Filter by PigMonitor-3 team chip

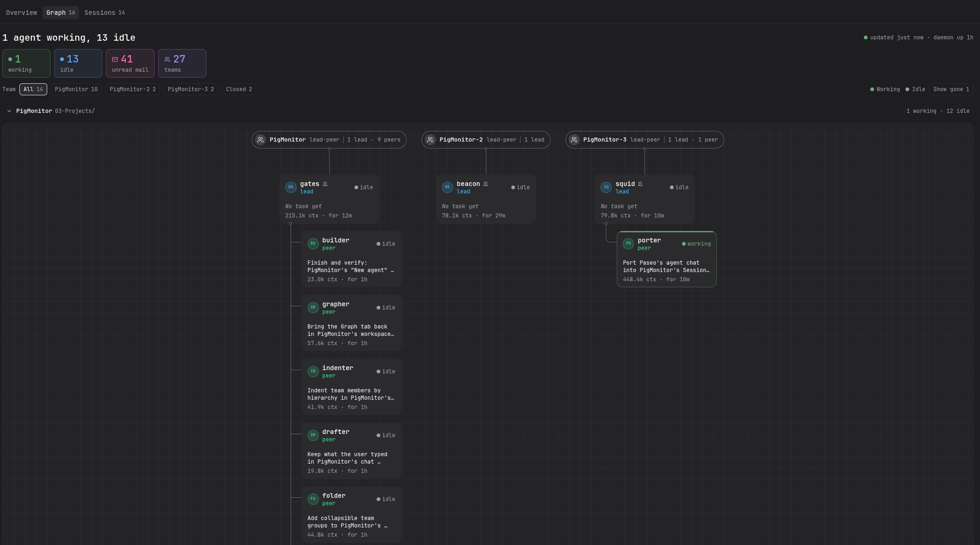coord(191,89)
